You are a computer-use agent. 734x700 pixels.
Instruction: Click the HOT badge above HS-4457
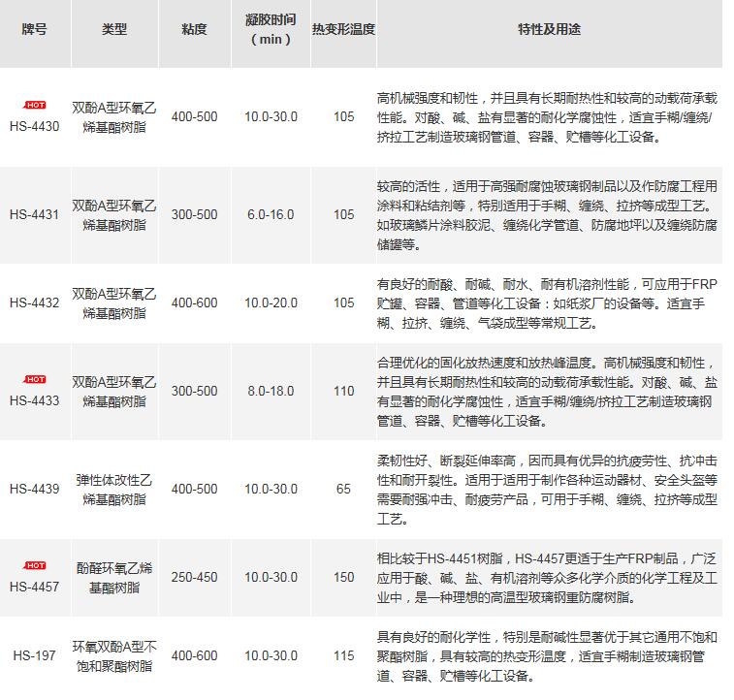pos(35,565)
